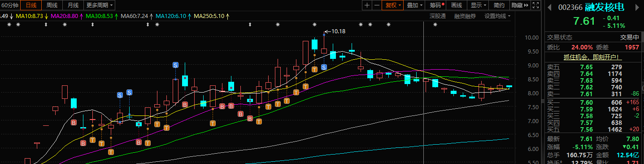Click the 融资融券 tag
644x164 pixels.
465,16
